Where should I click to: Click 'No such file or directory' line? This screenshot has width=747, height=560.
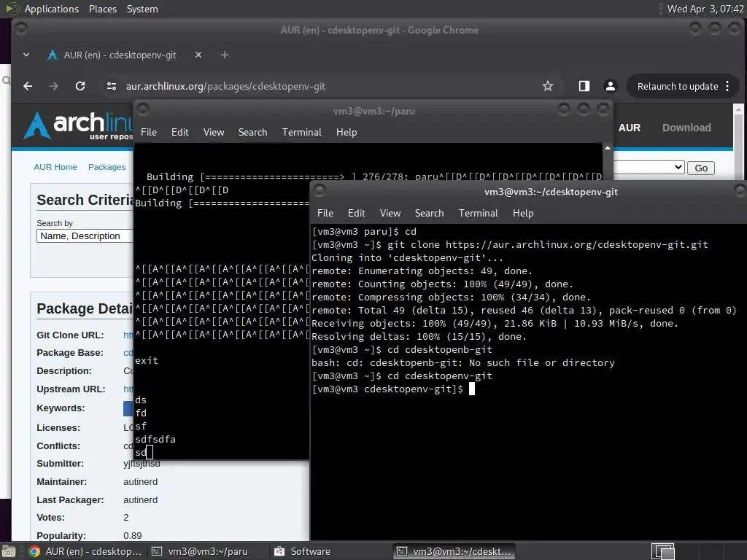(463, 363)
